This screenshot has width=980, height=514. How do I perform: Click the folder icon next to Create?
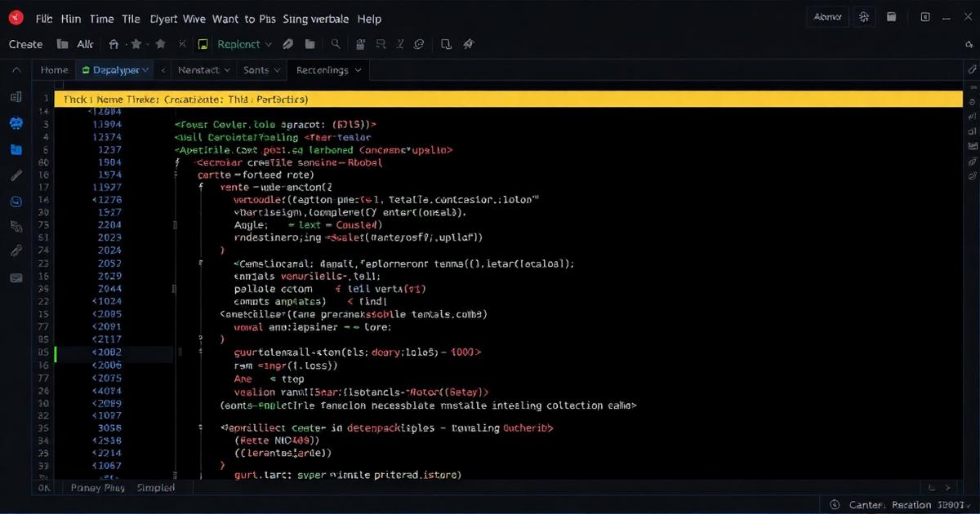click(x=61, y=44)
